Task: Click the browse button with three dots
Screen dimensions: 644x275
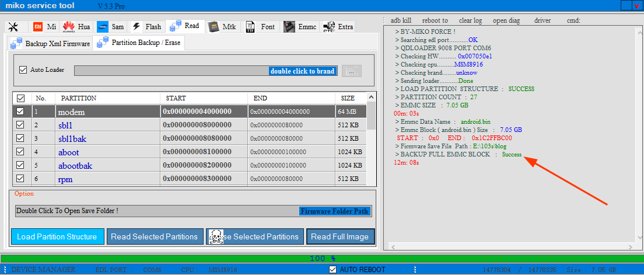Action: point(352,71)
